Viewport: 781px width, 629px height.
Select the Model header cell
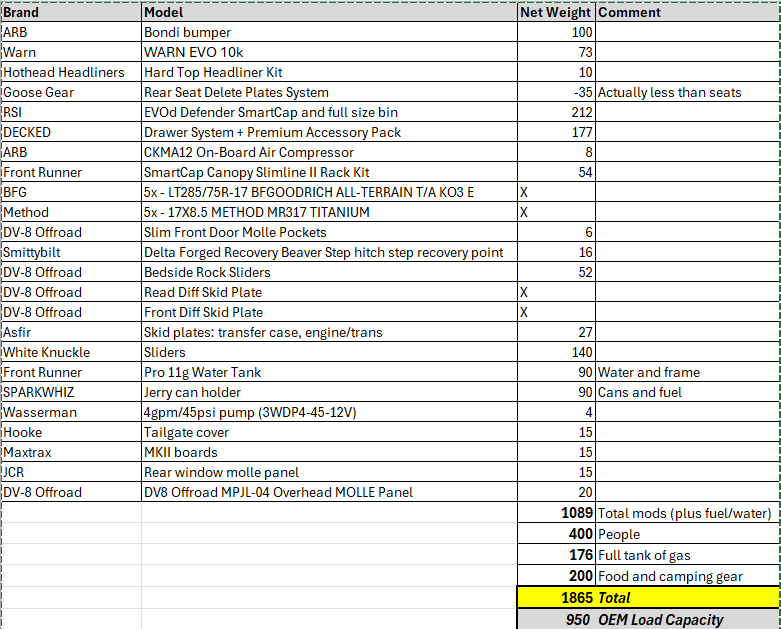pyautogui.click(x=329, y=12)
